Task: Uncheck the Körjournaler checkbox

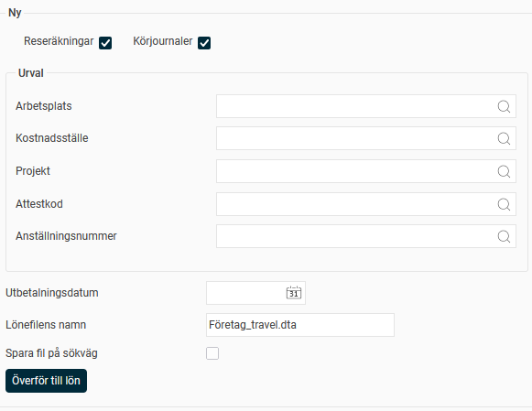Action: (204, 43)
